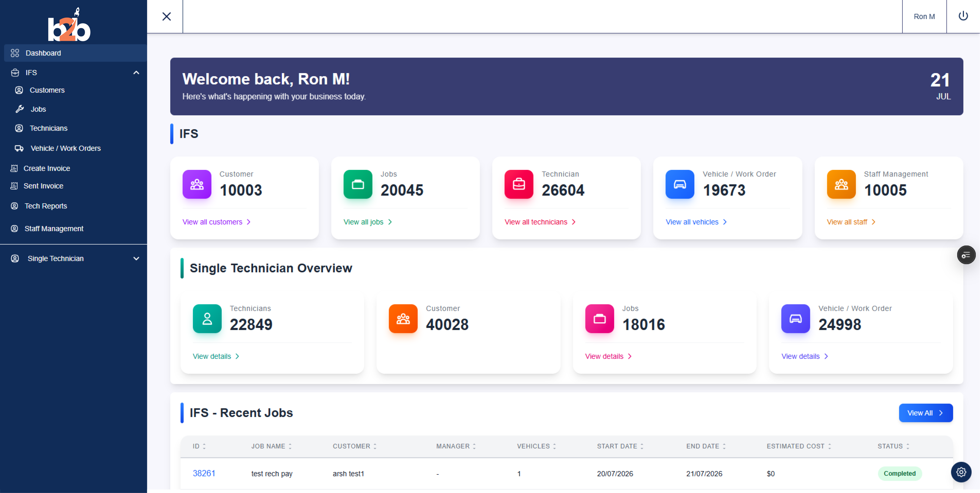Viewport: 980px width, 493px height.
Task: Click the Ron M user name
Action: [924, 16]
